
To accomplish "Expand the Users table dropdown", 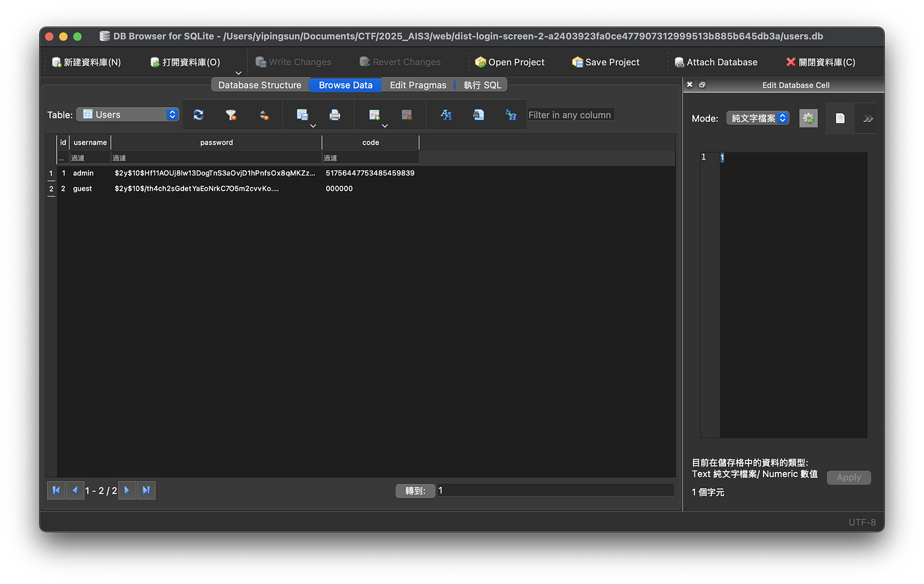I will (127, 114).
